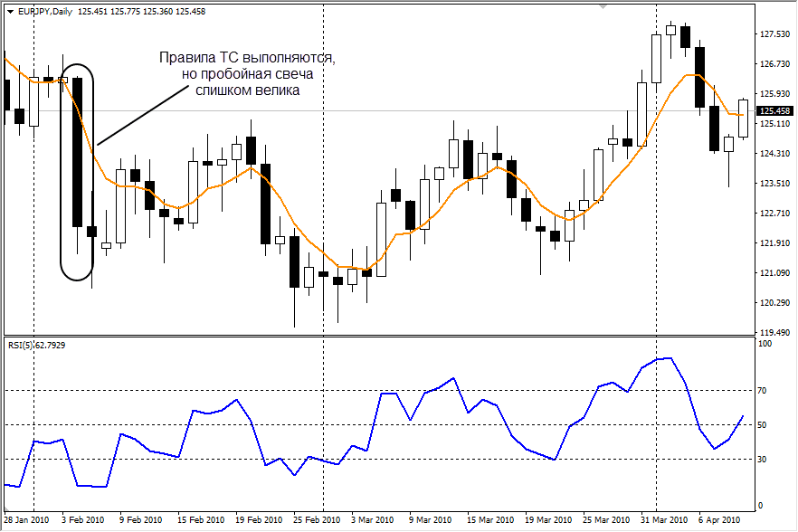The width and height of the screenshot is (798, 532).
Task: Click the RSI 50 level label
Action: click(x=765, y=425)
